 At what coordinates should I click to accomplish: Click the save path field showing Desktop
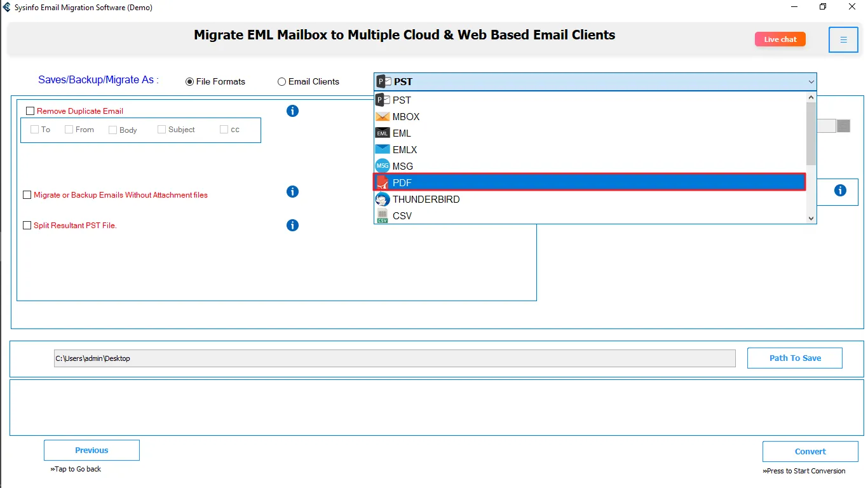(x=395, y=358)
